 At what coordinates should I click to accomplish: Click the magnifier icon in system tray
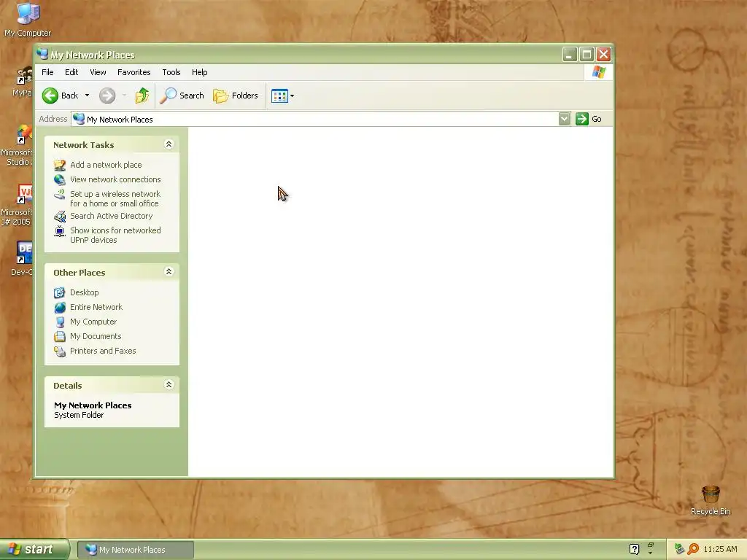pyautogui.click(x=693, y=549)
